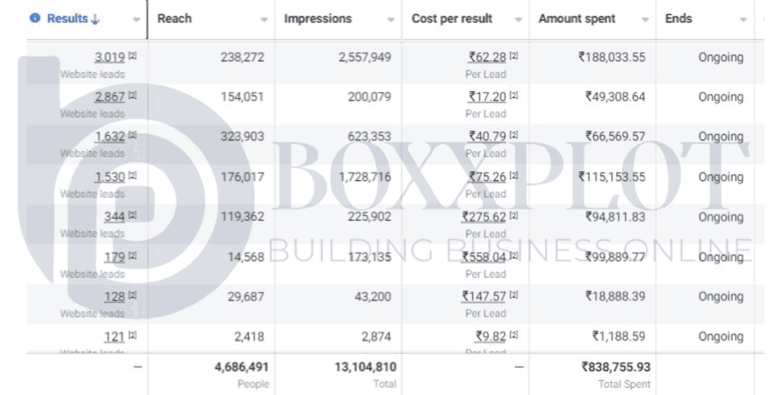The image size is (768, 395).
Task: Select the total spent ₹838,755.93
Action: coord(616,367)
